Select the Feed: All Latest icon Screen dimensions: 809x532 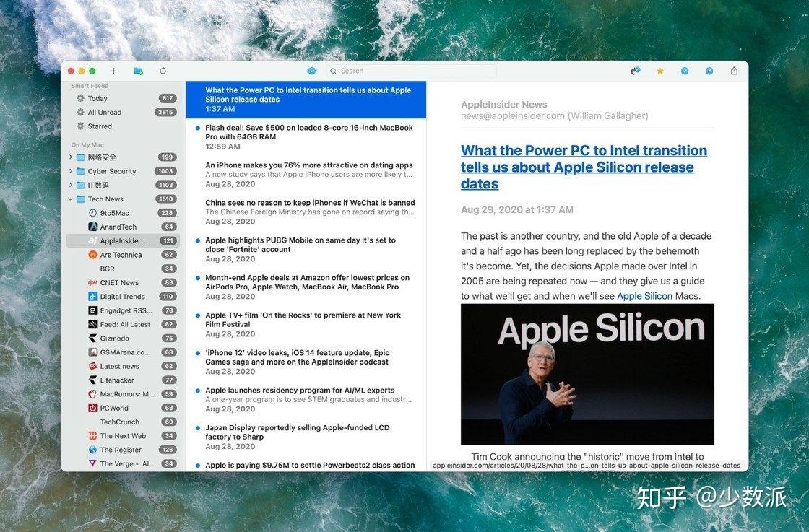coord(92,323)
